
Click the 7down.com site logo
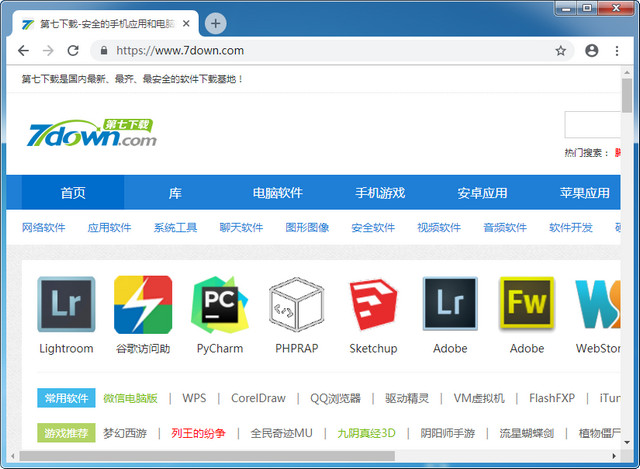(x=92, y=133)
